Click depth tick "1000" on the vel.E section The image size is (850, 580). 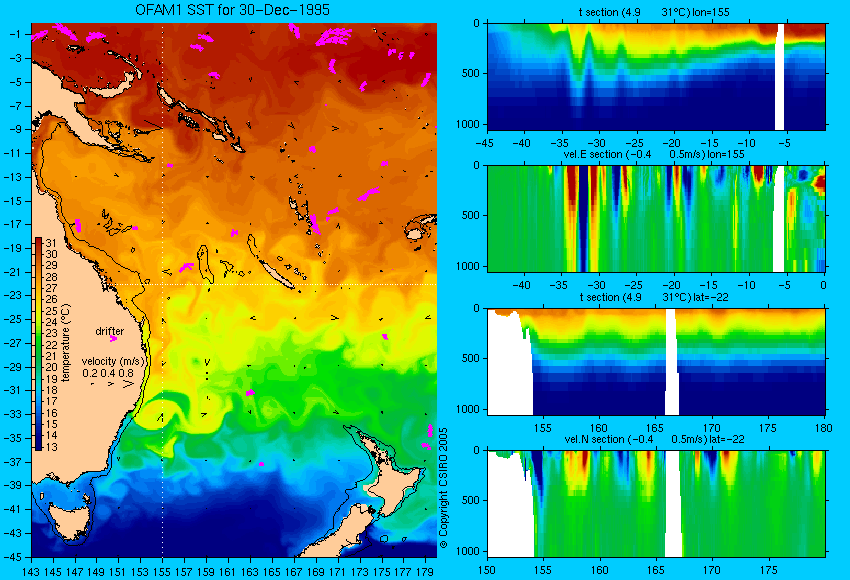468,266
